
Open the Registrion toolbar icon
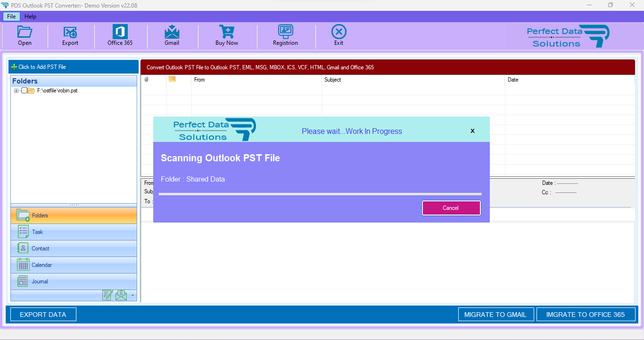[x=285, y=32]
